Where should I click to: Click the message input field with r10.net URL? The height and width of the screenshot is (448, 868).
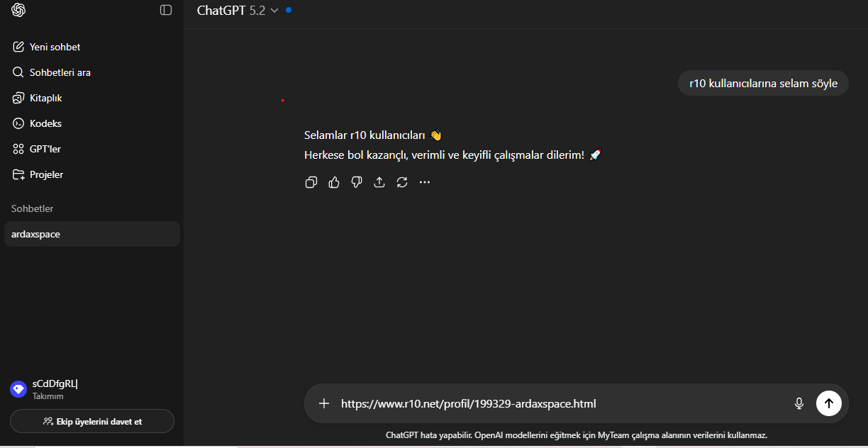click(560, 403)
